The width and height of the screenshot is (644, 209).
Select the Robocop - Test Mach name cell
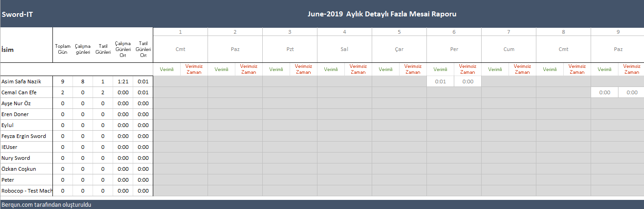[26, 191]
